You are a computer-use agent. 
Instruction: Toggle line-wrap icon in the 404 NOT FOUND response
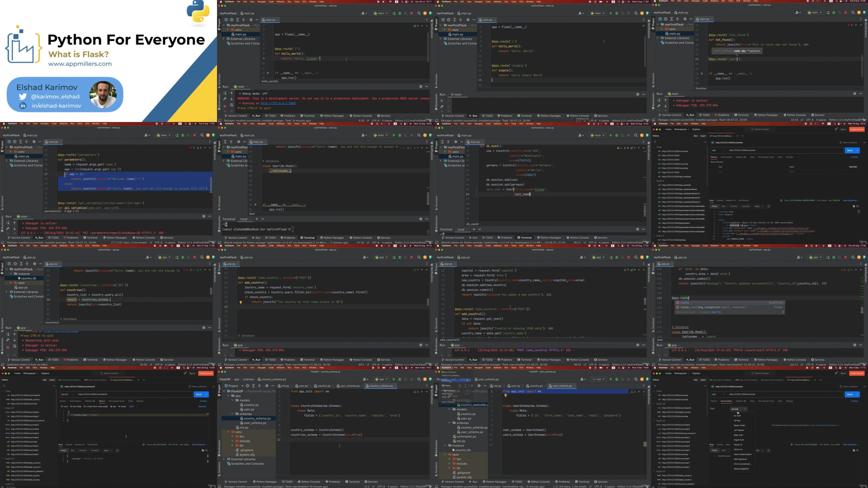tap(117, 450)
